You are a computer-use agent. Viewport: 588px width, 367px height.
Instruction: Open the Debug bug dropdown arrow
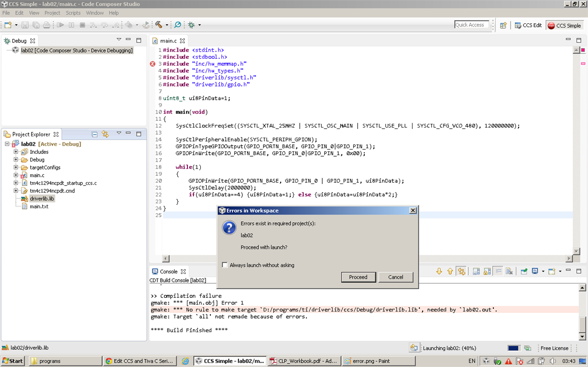click(199, 25)
